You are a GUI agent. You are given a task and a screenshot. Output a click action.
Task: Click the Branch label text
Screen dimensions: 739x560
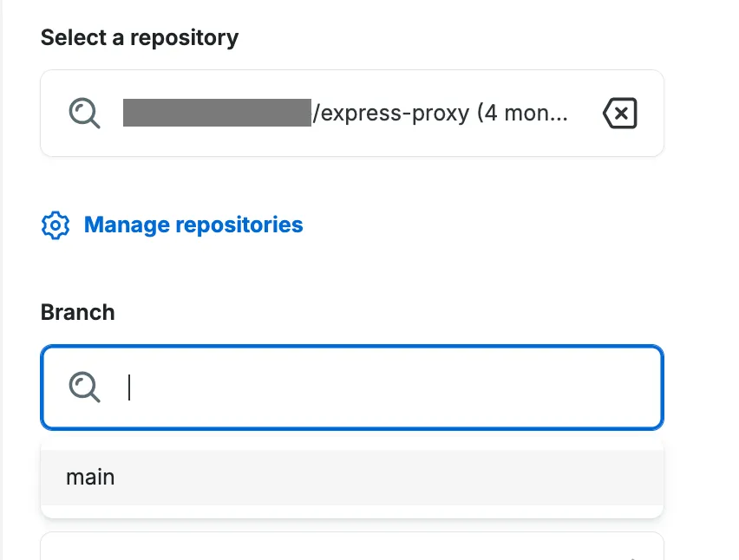pyautogui.click(x=77, y=312)
